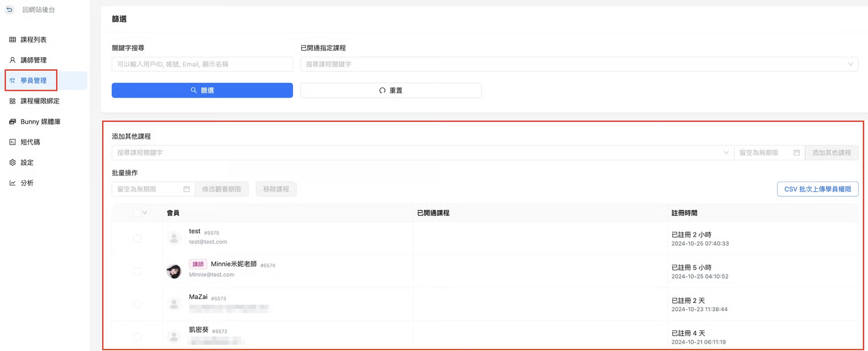
Task: Click member name MaZai
Action: (198, 297)
